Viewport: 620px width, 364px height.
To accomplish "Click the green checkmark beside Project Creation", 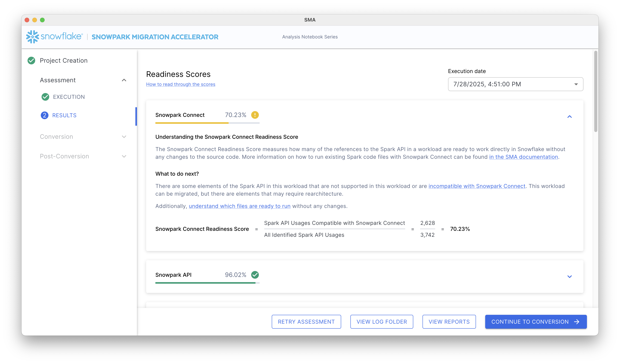I will click(x=32, y=61).
